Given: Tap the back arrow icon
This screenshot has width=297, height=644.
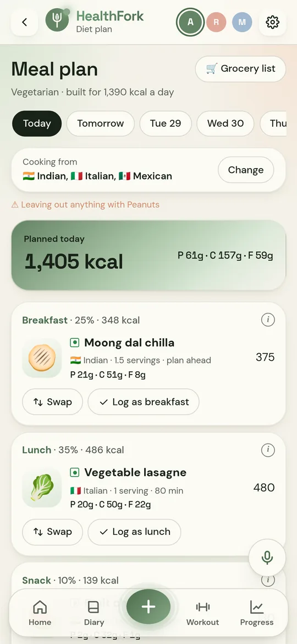Looking at the screenshot, I should 24,22.
